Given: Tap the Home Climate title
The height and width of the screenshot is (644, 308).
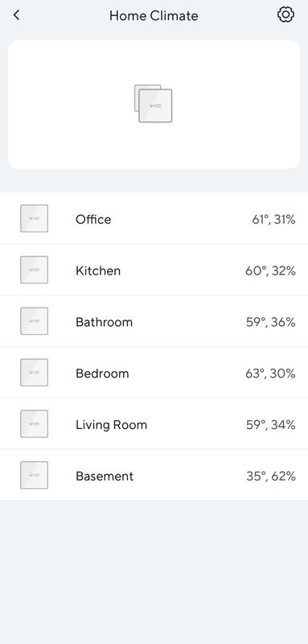Looking at the screenshot, I should (154, 16).
